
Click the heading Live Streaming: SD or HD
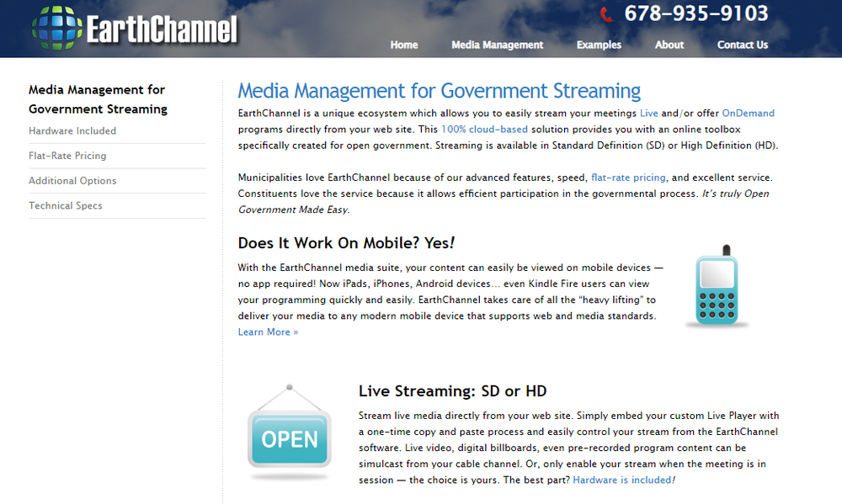coord(453,391)
